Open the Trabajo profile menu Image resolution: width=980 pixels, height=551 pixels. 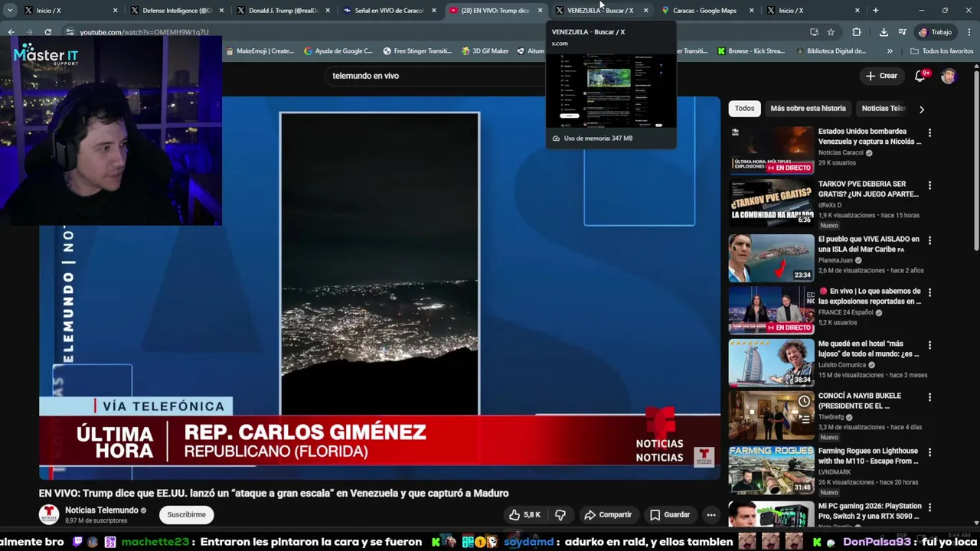936,32
